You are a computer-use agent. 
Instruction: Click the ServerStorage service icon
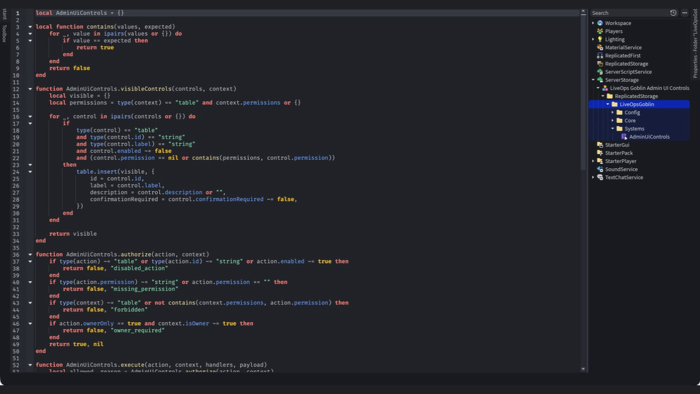click(x=600, y=80)
